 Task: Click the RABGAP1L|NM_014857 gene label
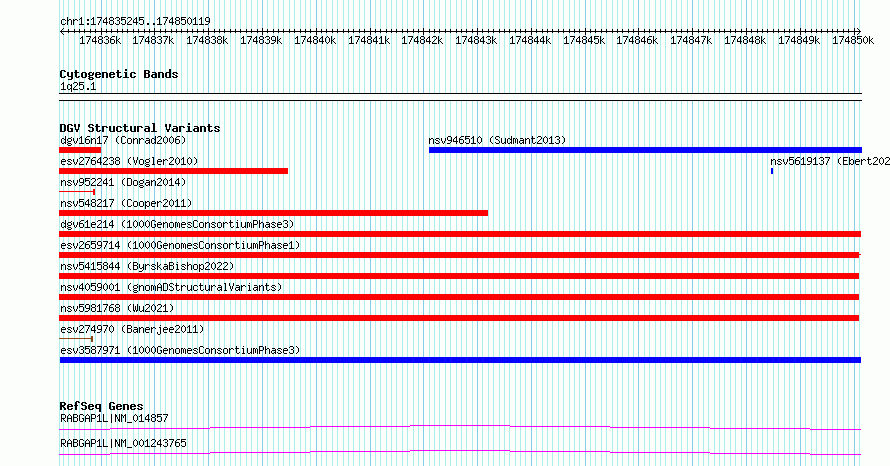(x=114, y=418)
